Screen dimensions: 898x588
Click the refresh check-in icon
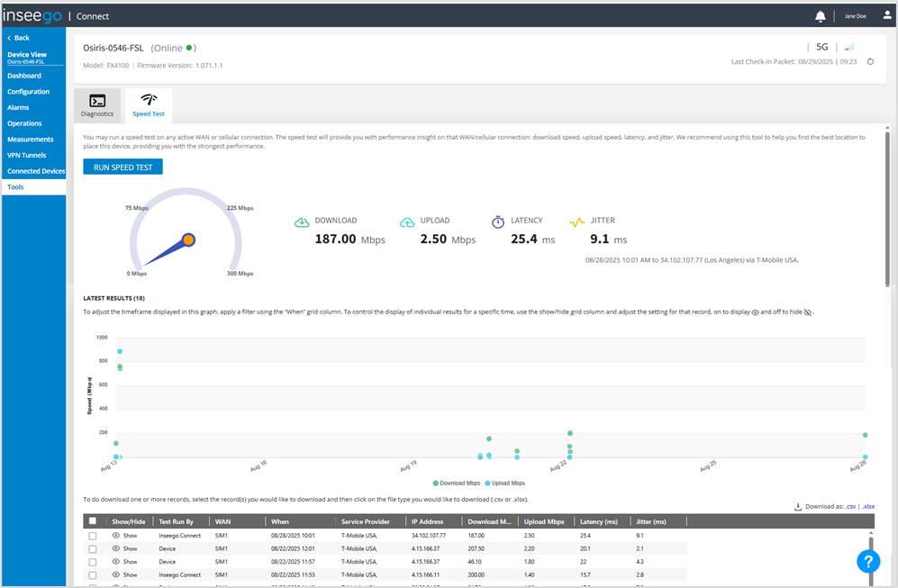(x=870, y=62)
